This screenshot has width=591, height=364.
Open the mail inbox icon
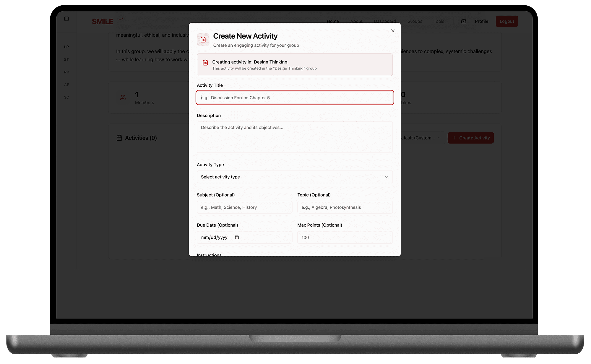[x=463, y=21]
